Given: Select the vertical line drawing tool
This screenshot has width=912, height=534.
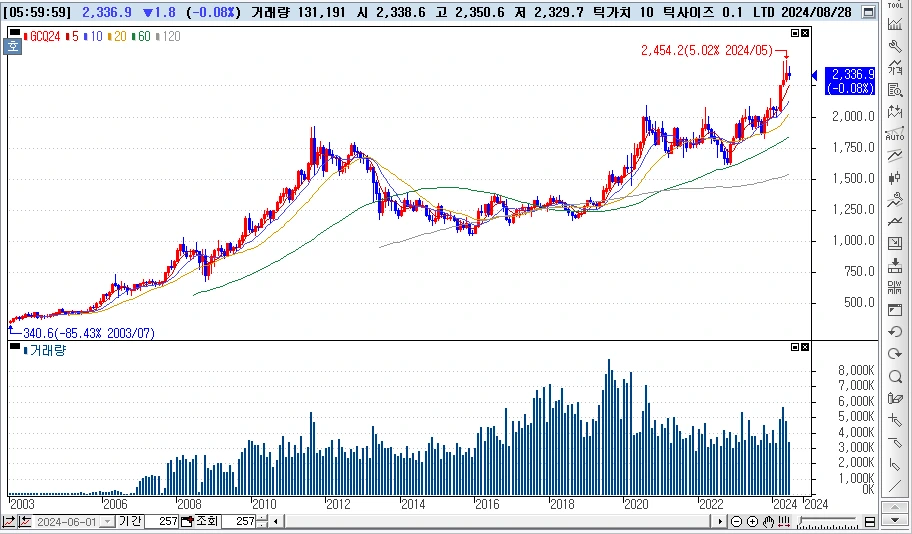Looking at the screenshot, I should (x=895, y=464).
